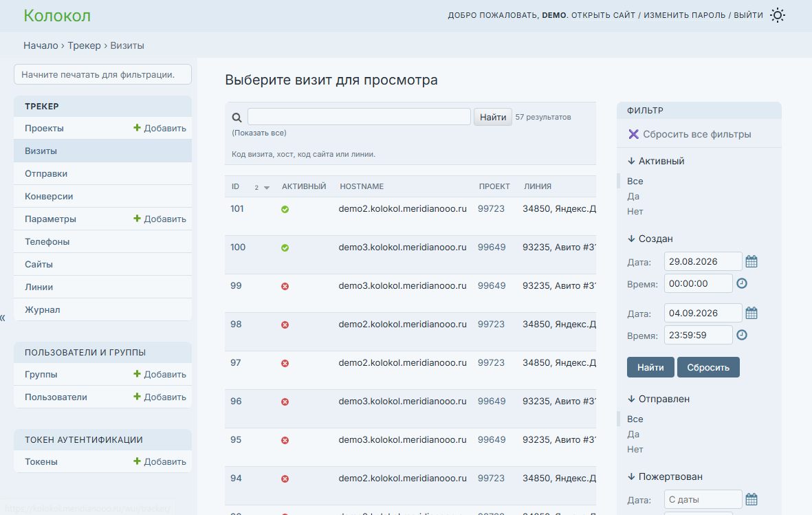This screenshot has height=515, width=812.
Task: Focus the sidebar filter text box
Action: coord(102,74)
